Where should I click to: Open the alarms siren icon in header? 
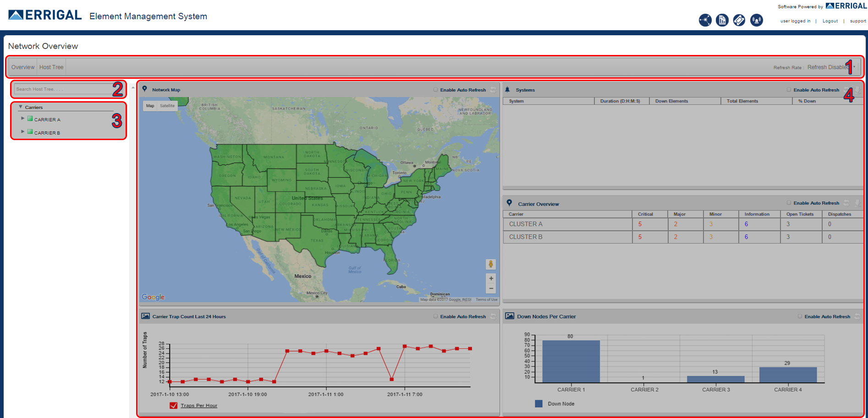click(x=757, y=20)
